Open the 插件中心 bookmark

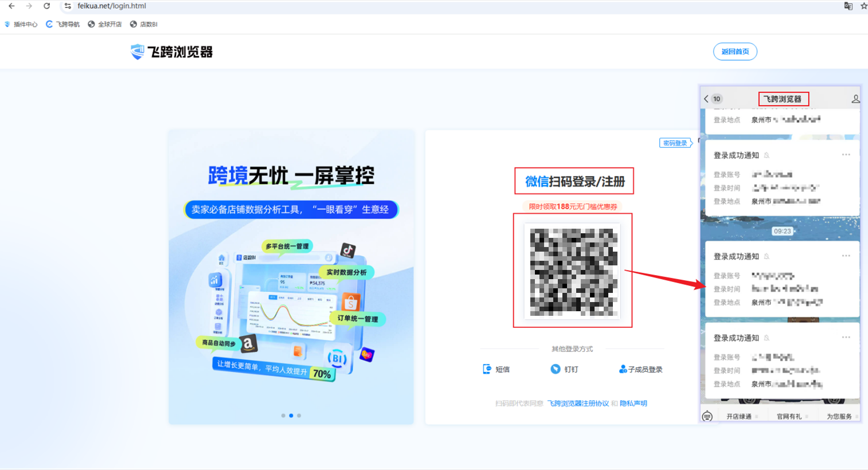(21, 24)
